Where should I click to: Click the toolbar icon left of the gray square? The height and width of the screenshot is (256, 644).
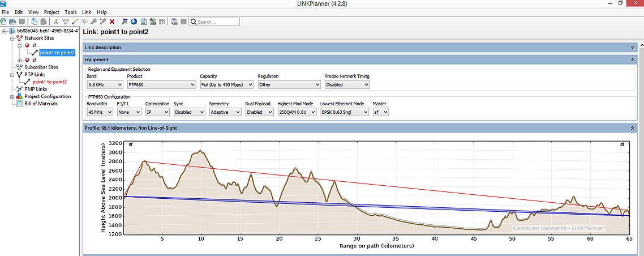[174, 22]
